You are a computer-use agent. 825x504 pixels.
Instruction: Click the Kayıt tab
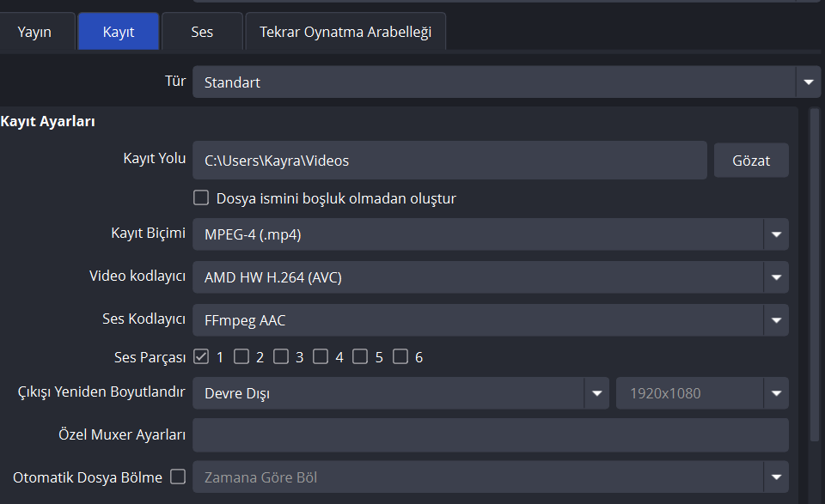(x=119, y=33)
